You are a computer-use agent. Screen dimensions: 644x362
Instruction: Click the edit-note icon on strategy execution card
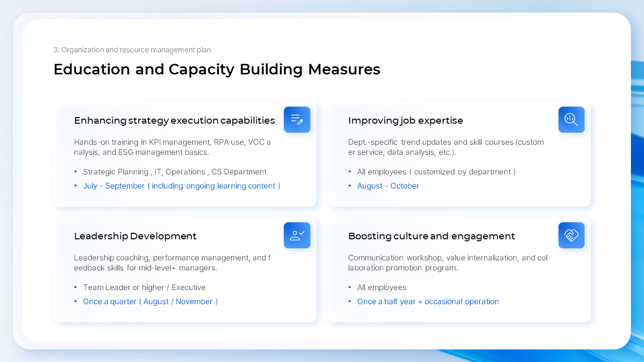(297, 120)
